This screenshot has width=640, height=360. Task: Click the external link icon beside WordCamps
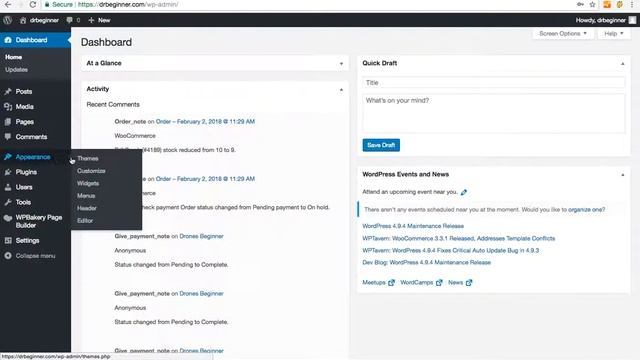coord(439,282)
